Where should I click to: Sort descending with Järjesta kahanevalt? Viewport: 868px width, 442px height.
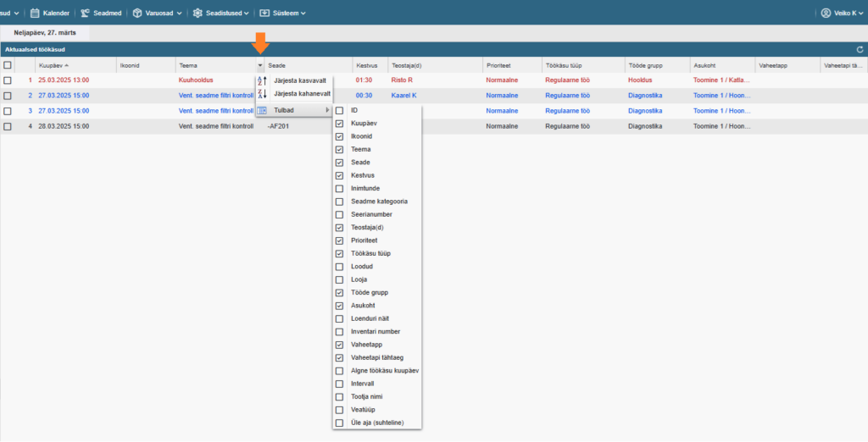tap(301, 95)
